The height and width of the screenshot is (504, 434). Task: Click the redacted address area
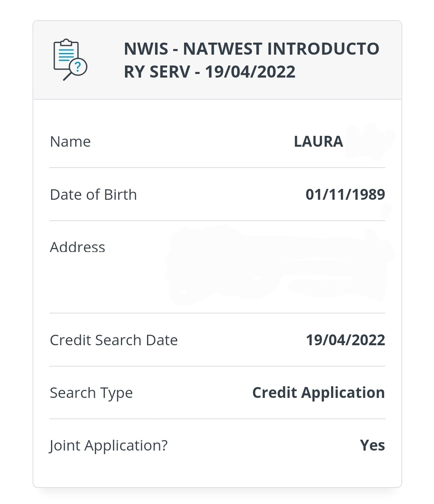pyautogui.click(x=279, y=265)
